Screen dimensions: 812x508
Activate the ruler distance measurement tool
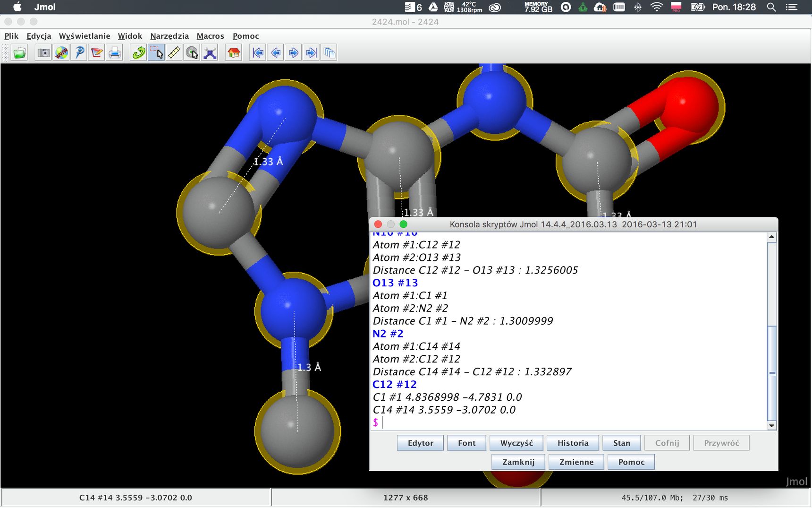click(x=174, y=52)
